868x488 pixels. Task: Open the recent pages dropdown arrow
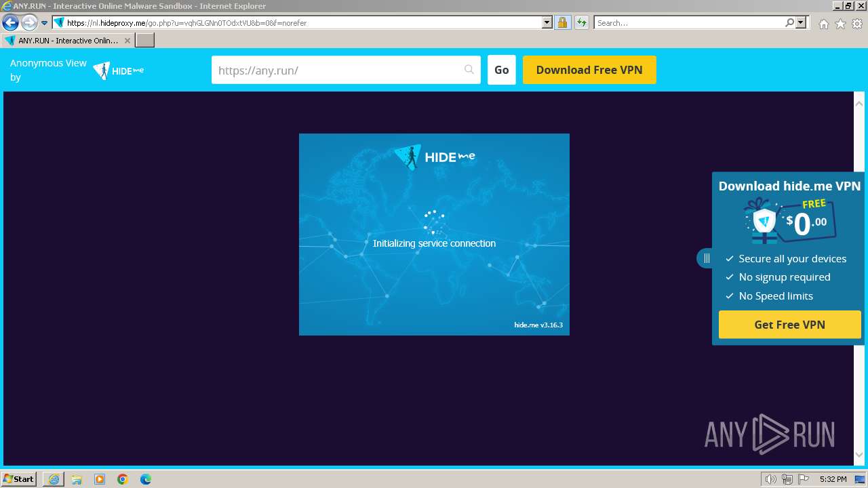pos(45,23)
